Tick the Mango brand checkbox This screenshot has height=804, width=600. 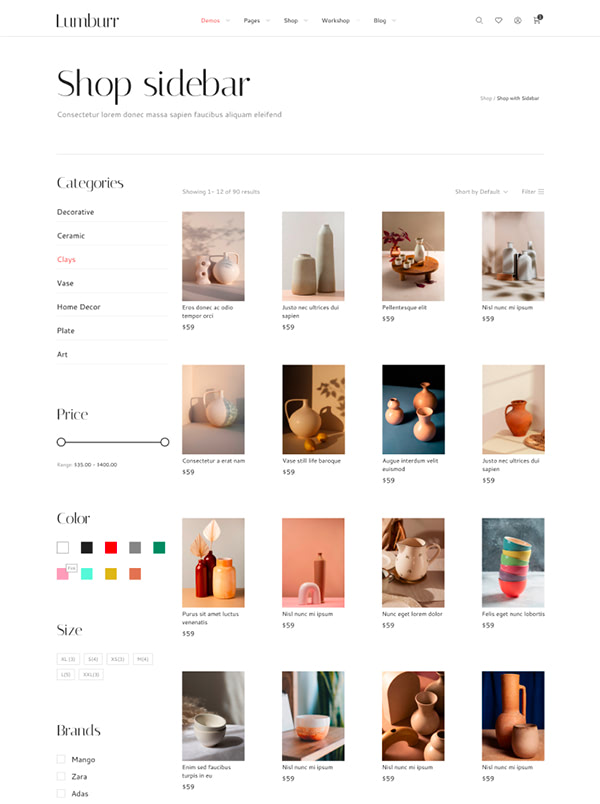tap(61, 759)
